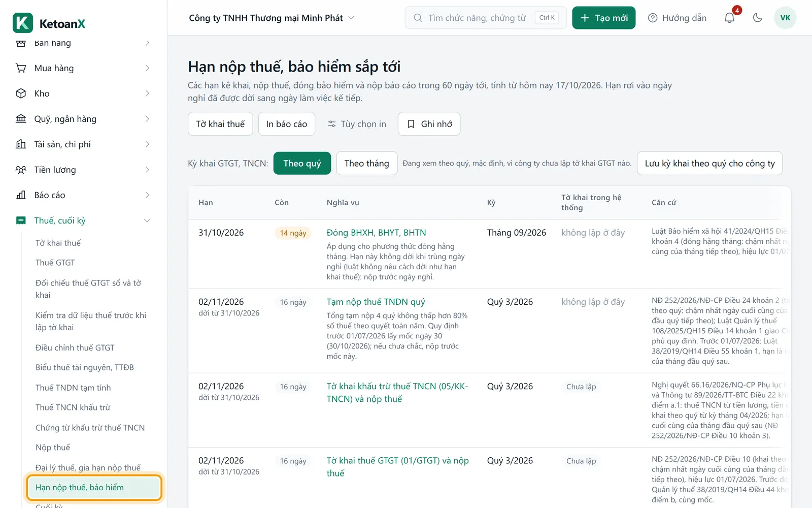The image size is (812, 508).
Task: Click the Tạo mới button
Action: point(603,18)
